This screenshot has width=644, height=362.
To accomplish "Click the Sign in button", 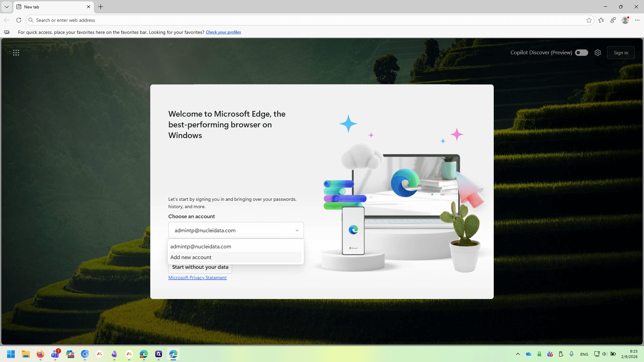I will 621,53.
